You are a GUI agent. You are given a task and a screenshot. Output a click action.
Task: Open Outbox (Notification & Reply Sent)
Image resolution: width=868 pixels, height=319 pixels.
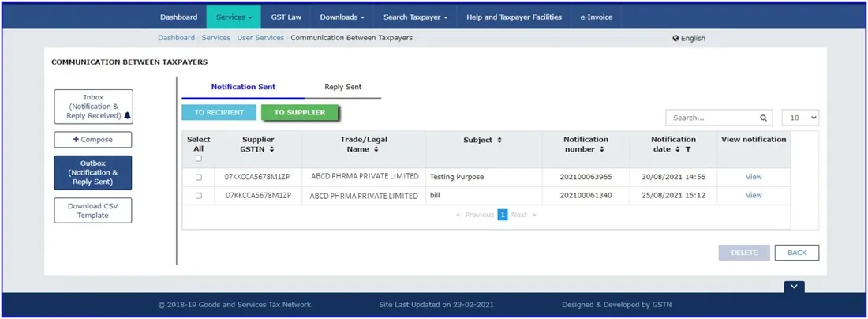coord(93,173)
